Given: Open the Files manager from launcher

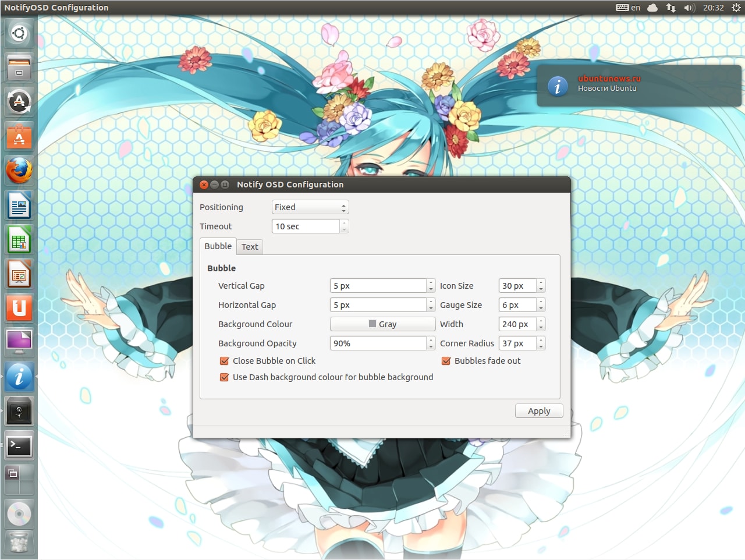Looking at the screenshot, I should [x=19, y=67].
